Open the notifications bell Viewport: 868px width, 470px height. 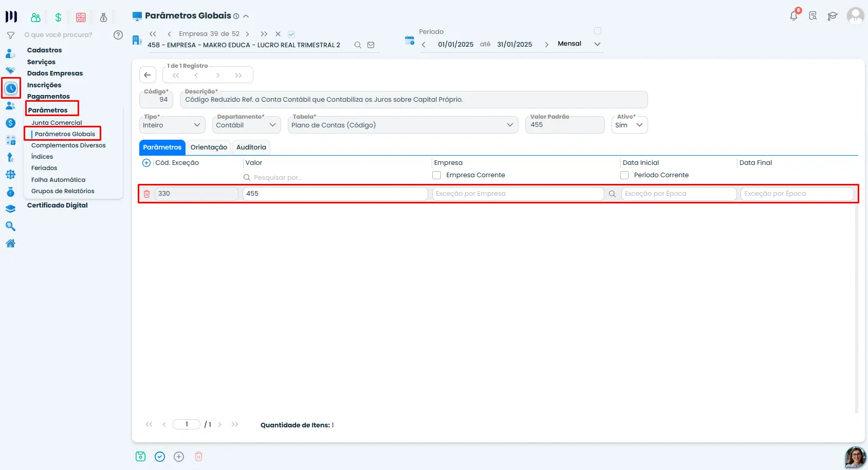point(794,16)
